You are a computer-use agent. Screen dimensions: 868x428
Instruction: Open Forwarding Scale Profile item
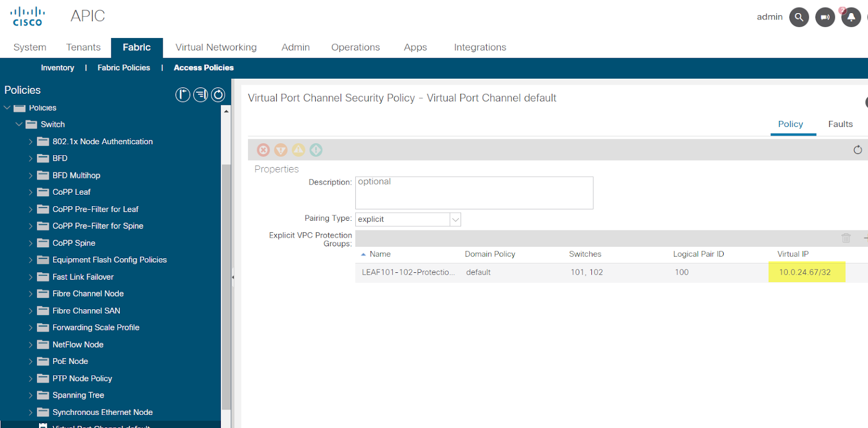(x=96, y=328)
